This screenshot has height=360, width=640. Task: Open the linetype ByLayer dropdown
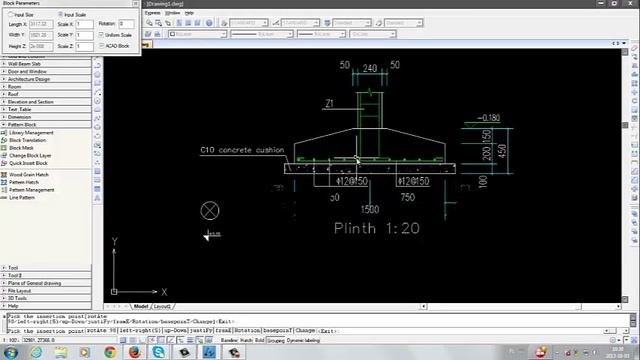pyautogui.click(x=262, y=34)
